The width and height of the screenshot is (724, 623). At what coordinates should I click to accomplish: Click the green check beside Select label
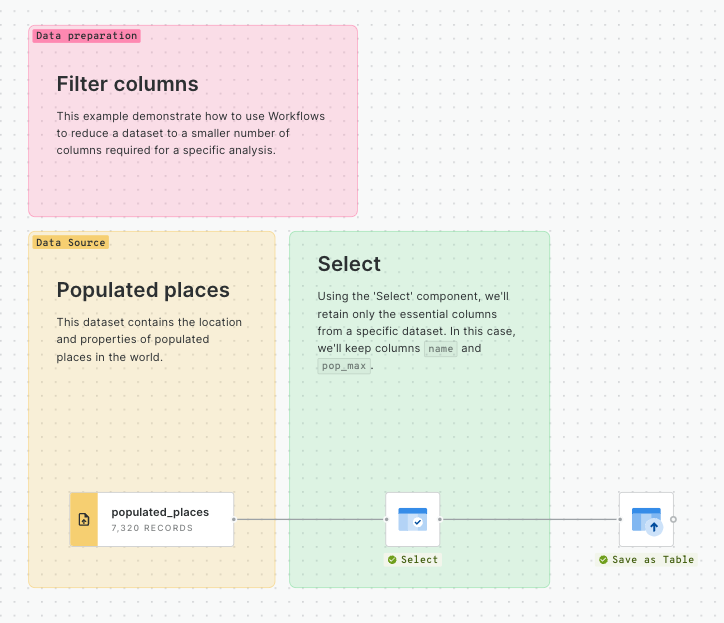pos(392,560)
